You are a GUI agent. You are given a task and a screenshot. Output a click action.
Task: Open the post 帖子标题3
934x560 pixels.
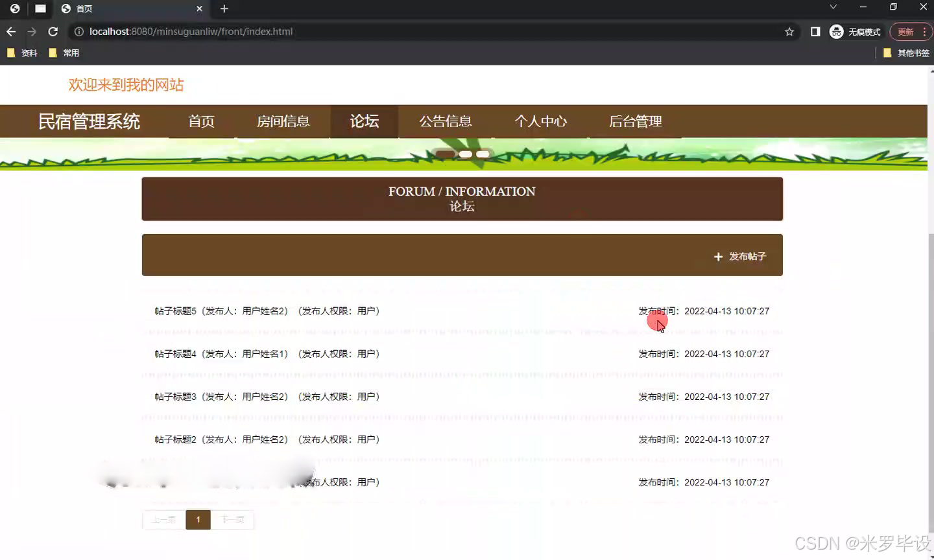coord(175,396)
